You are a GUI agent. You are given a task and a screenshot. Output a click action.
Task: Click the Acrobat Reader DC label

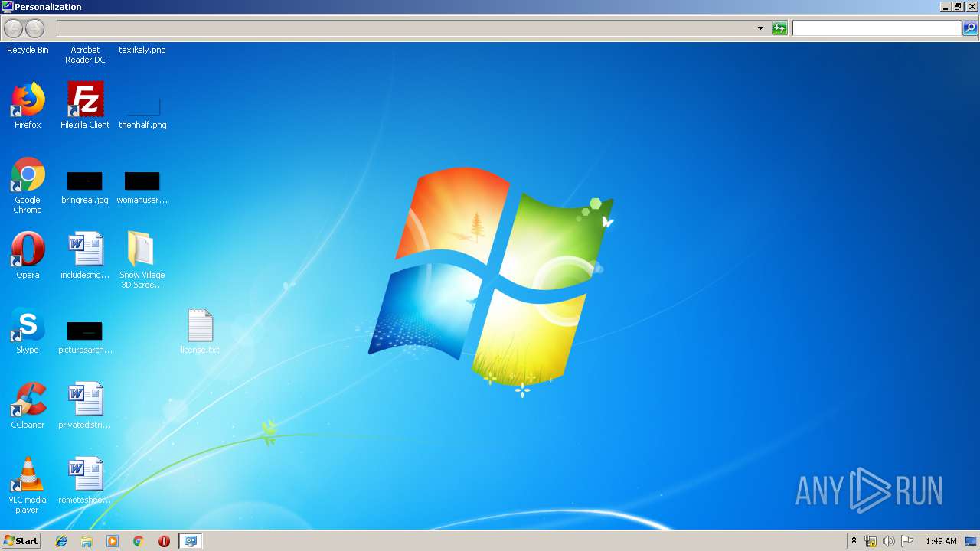(x=85, y=54)
